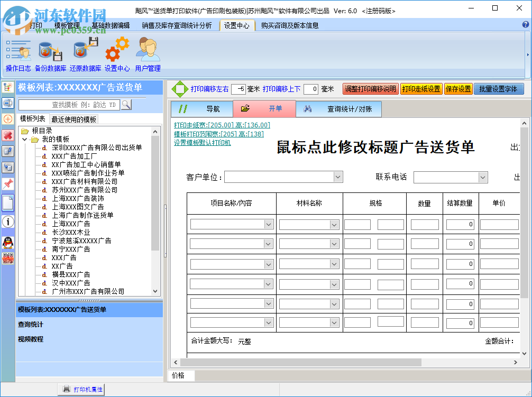
Task: Click the red X delete icon in sidebar
Action: pyautogui.click(x=8, y=135)
